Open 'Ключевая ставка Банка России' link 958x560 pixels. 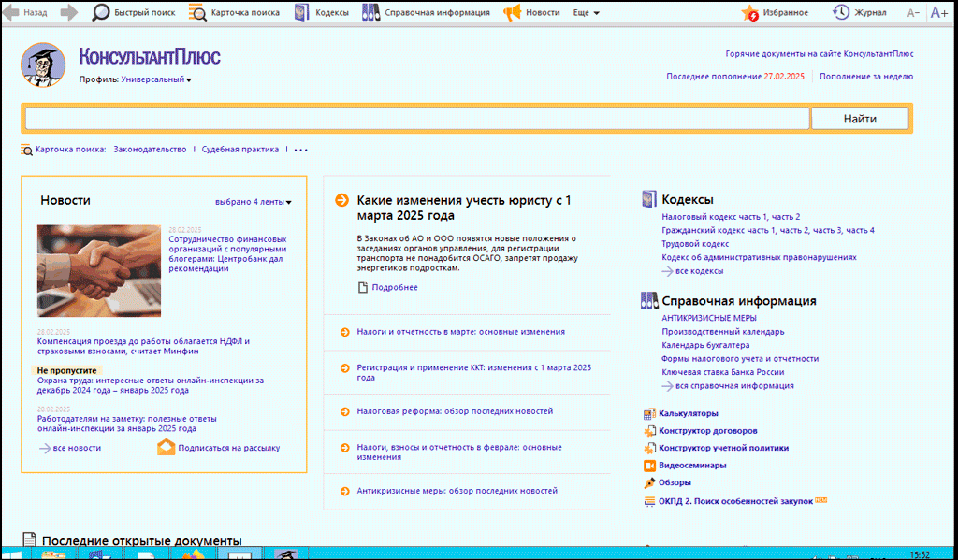pos(723,372)
